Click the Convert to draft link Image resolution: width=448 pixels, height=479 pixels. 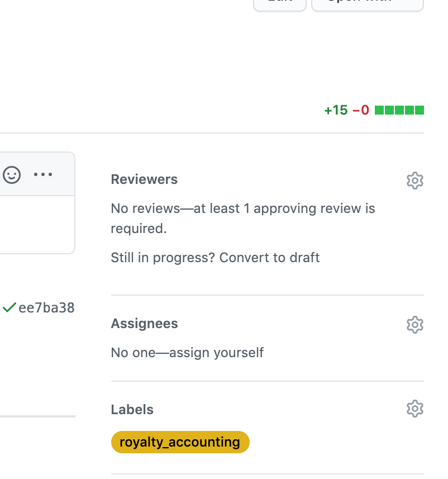(269, 258)
